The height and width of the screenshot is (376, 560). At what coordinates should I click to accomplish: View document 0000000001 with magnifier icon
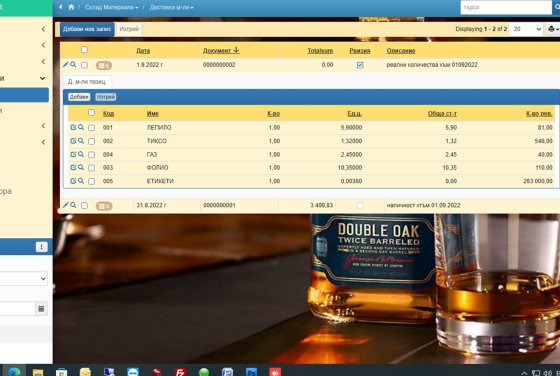tap(73, 205)
